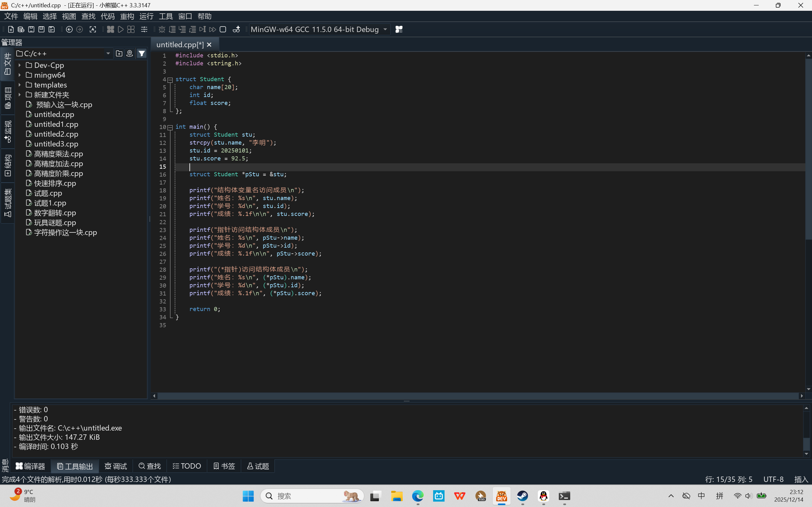This screenshot has width=812, height=507.
Task: Click the add watch icon in toolbar
Action: pyautogui.click(x=236, y=29)
